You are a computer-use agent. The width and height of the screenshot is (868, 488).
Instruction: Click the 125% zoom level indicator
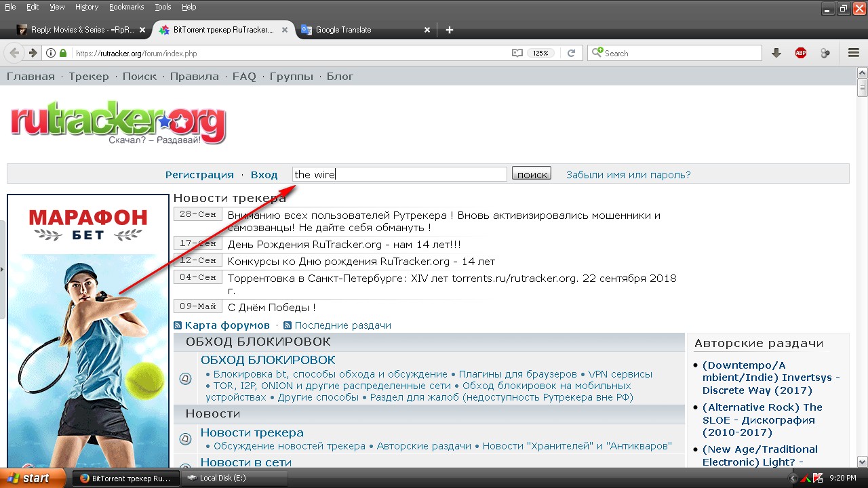click(540, 53)
